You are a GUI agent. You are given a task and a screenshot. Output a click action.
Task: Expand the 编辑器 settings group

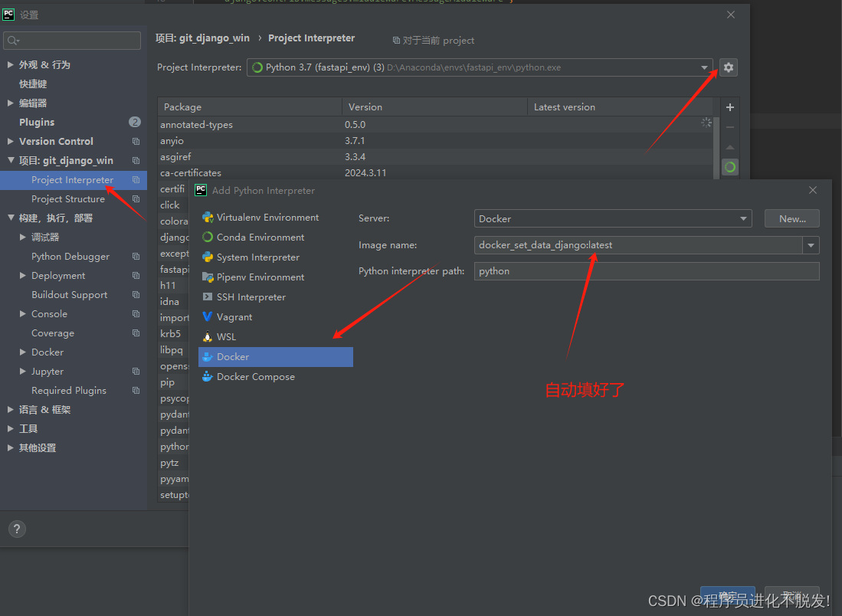[x=10, y=103]
